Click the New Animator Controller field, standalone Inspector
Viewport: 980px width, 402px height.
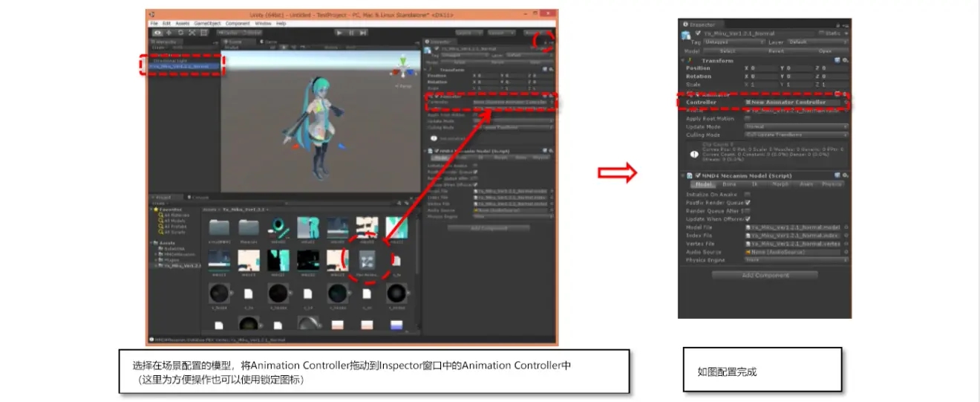pyautogui.click(x=793, y=102)
